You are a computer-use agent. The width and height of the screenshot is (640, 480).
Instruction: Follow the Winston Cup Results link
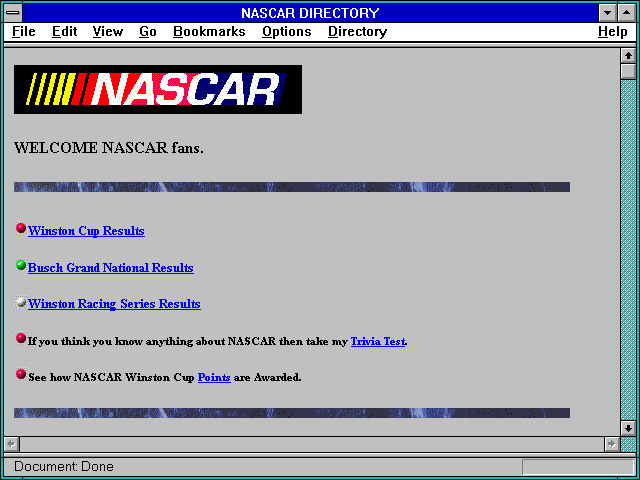86,231
